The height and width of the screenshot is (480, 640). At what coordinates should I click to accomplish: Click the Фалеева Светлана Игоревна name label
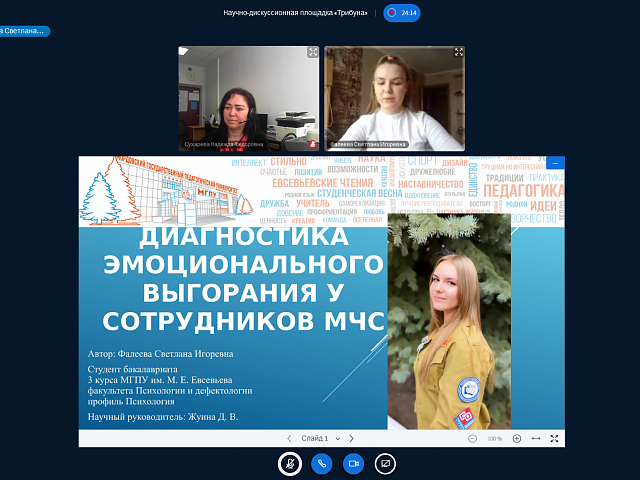[x=369, y=144]
